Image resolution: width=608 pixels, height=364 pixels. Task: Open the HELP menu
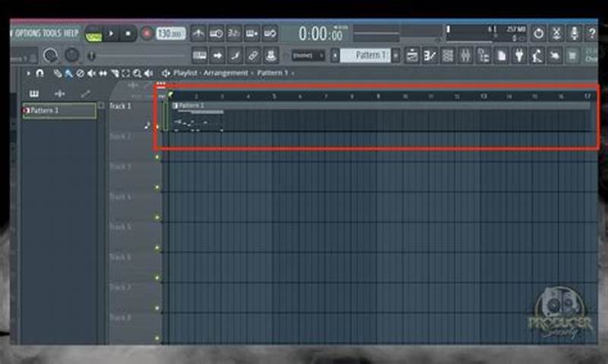(x=71, y=33)
